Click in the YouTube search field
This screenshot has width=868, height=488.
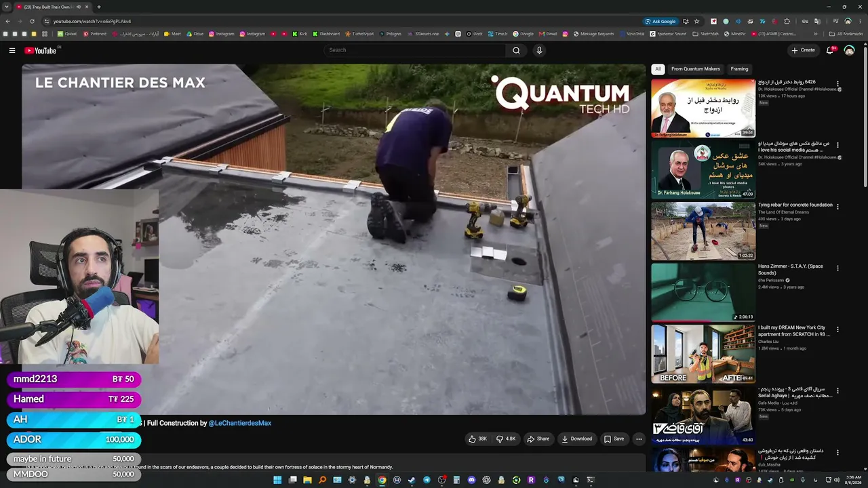[x=414, y=50]
